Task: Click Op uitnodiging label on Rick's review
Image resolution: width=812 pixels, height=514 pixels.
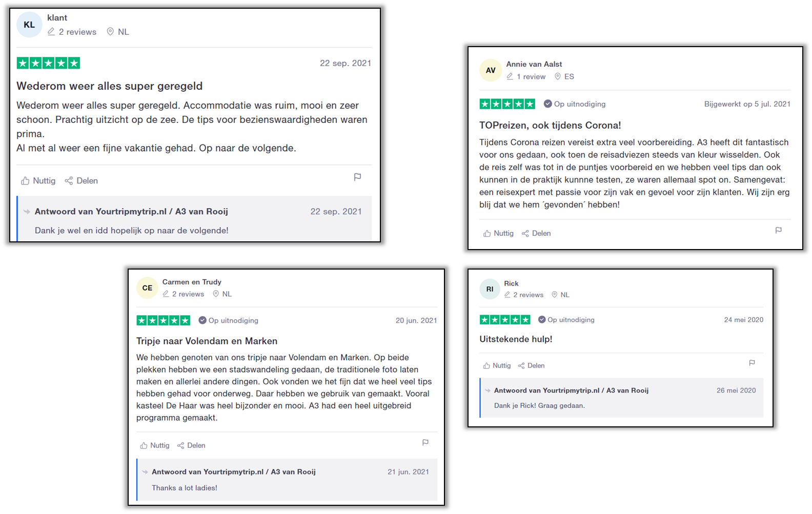Action: pyautogui.click(x=566, y=320)
